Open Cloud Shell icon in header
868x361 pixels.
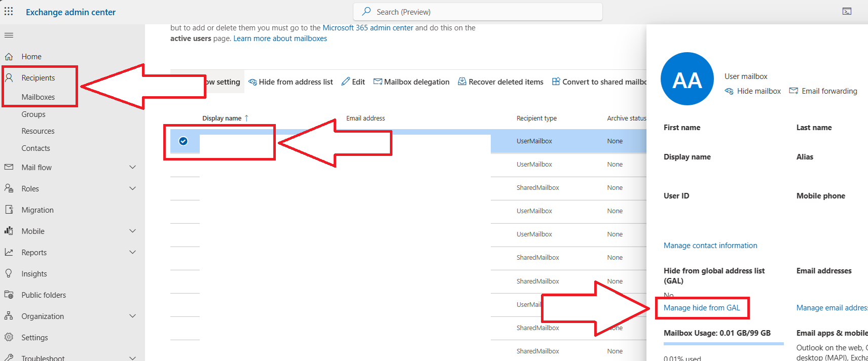847,11
